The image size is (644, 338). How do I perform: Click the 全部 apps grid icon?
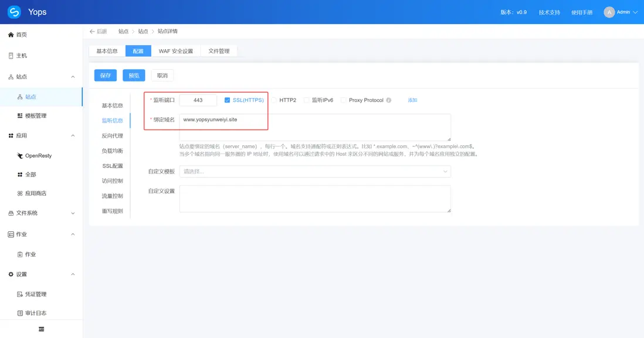(x=20, y=175)
